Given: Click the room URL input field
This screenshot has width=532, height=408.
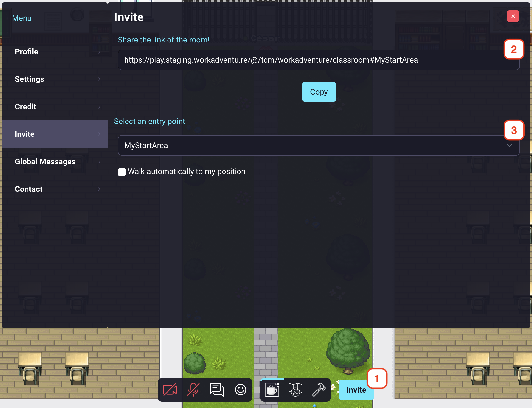Looking at the screenshot, I should (319, 60).
